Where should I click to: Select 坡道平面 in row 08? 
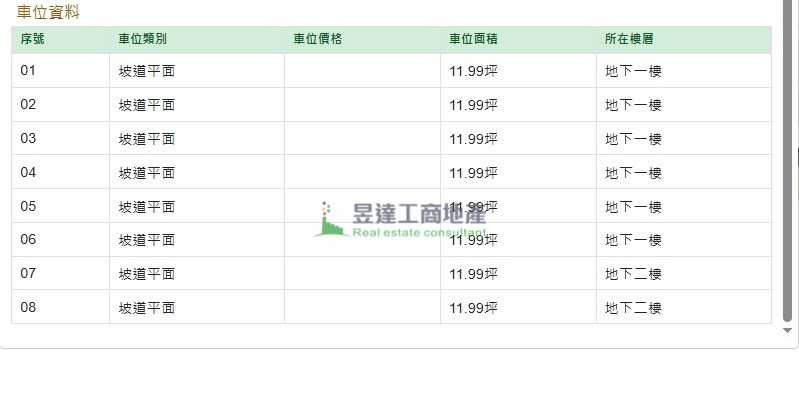pos(146,308)
